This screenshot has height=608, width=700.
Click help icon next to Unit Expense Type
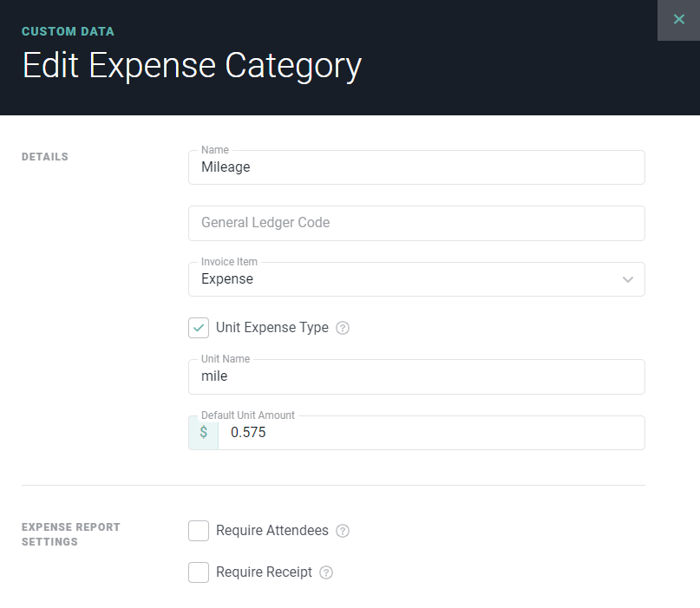343,328
